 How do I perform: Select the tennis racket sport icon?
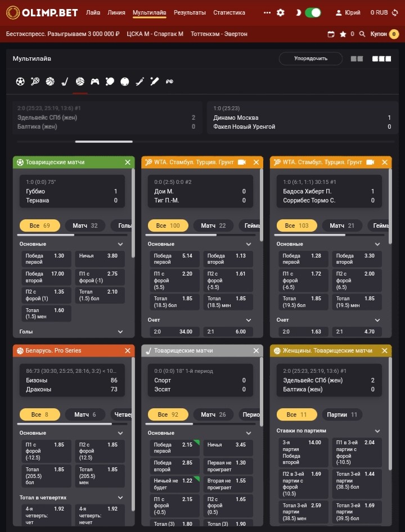(x=35, y=82)
